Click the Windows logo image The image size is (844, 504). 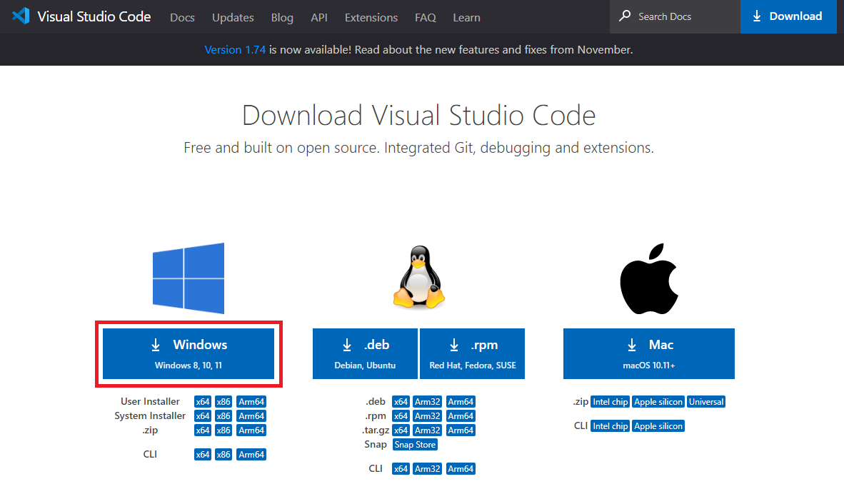189,278
